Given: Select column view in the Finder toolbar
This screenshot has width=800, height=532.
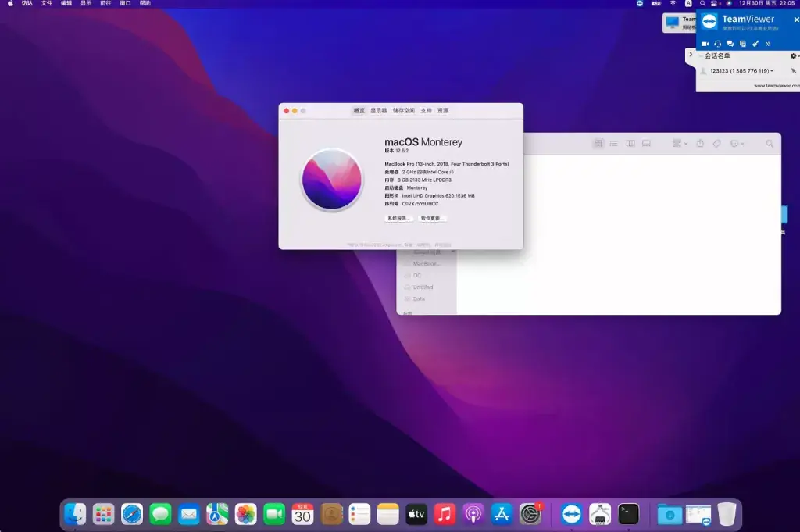Looking at the screenshot, I should (x=630, y=143).
